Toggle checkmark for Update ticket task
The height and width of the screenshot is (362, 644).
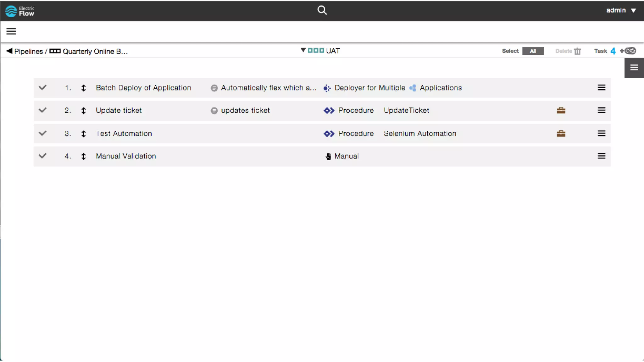(x=42, y=110)
